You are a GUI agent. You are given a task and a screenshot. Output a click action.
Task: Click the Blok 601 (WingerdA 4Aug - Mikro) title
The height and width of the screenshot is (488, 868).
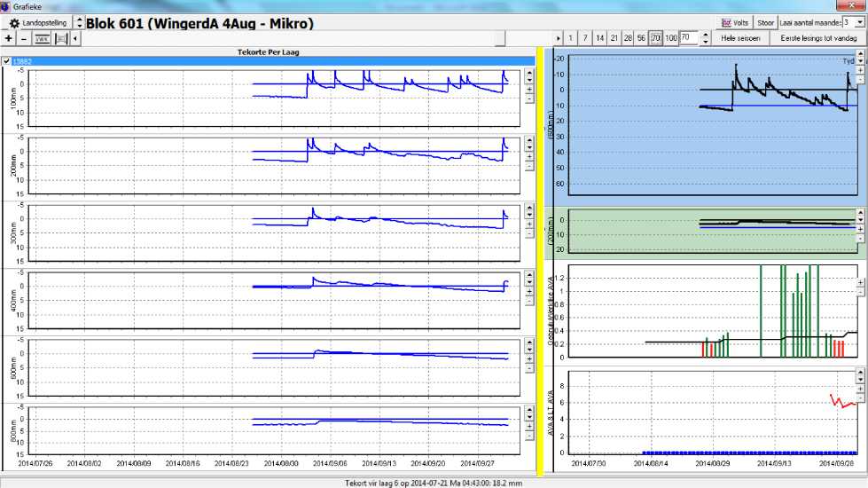(199, 23)
